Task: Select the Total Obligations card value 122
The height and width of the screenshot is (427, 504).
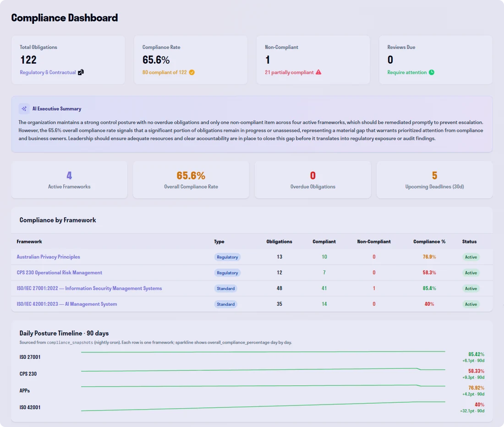Action: pyautogui.click(x=28, y=59)
